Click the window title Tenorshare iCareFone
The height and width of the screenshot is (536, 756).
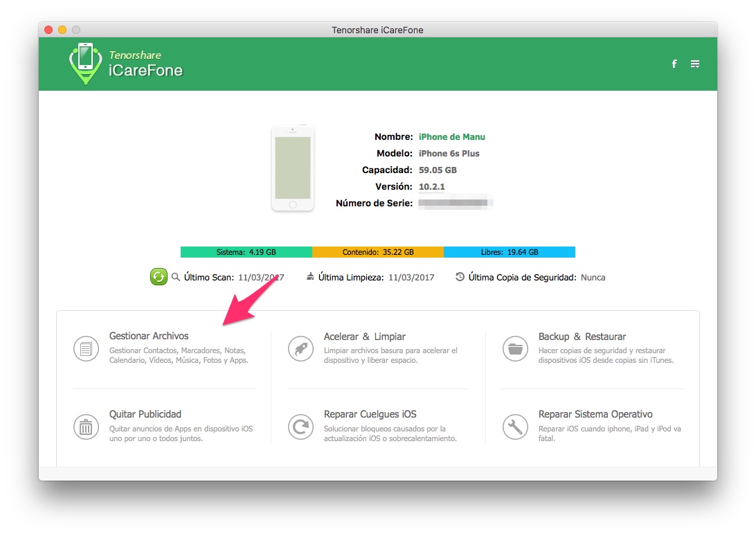377,30
